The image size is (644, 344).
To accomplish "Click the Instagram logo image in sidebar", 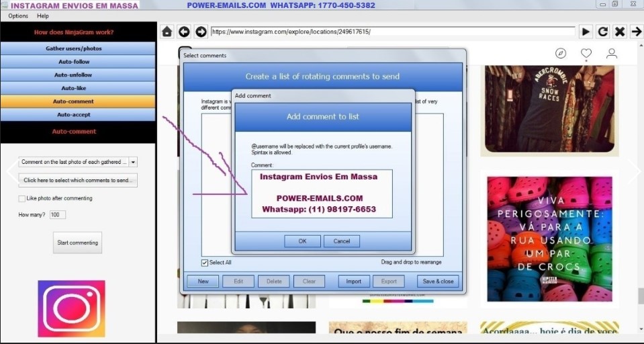I will (71, 308).
